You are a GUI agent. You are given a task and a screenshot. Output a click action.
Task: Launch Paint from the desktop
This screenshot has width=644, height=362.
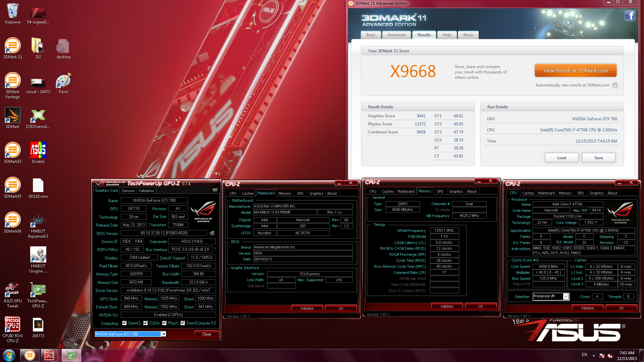click(63, 83)
